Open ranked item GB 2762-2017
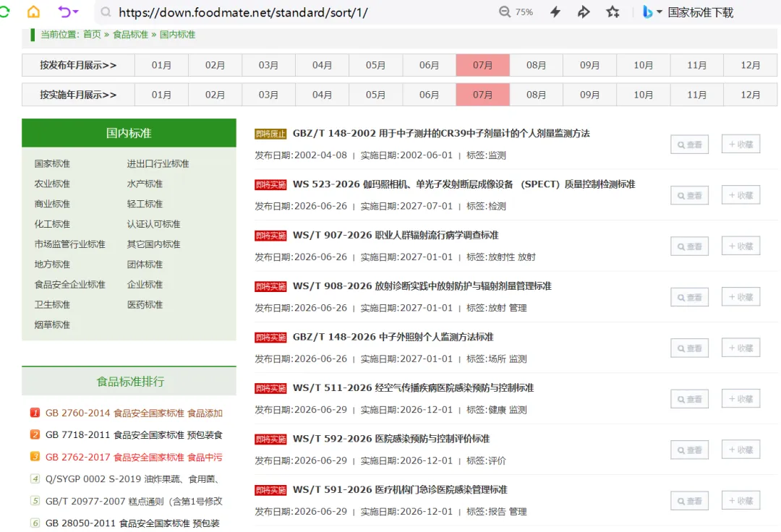This screenshot has height=532, width=781. tap(134, 457)
